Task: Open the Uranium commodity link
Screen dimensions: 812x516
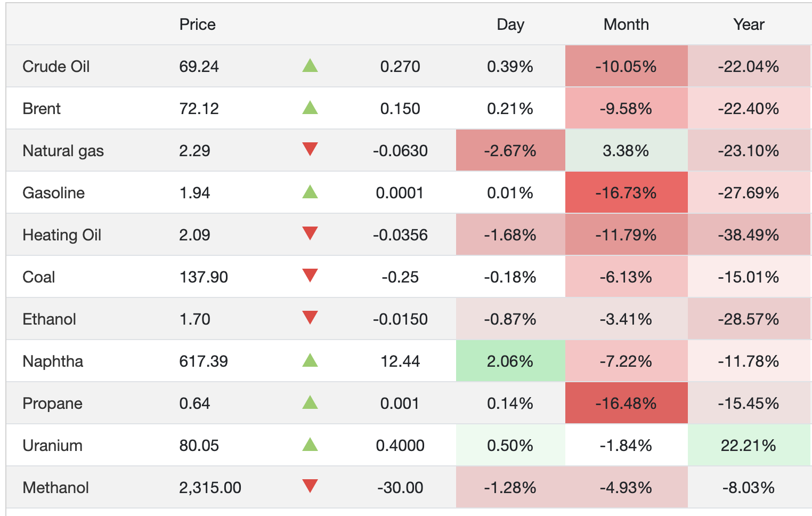Action: pyautogui.click(x=52, y=446)
